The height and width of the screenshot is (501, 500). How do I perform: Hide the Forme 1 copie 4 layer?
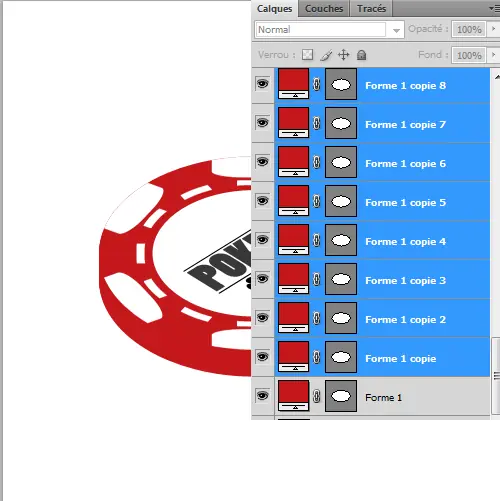pos(262,239)
